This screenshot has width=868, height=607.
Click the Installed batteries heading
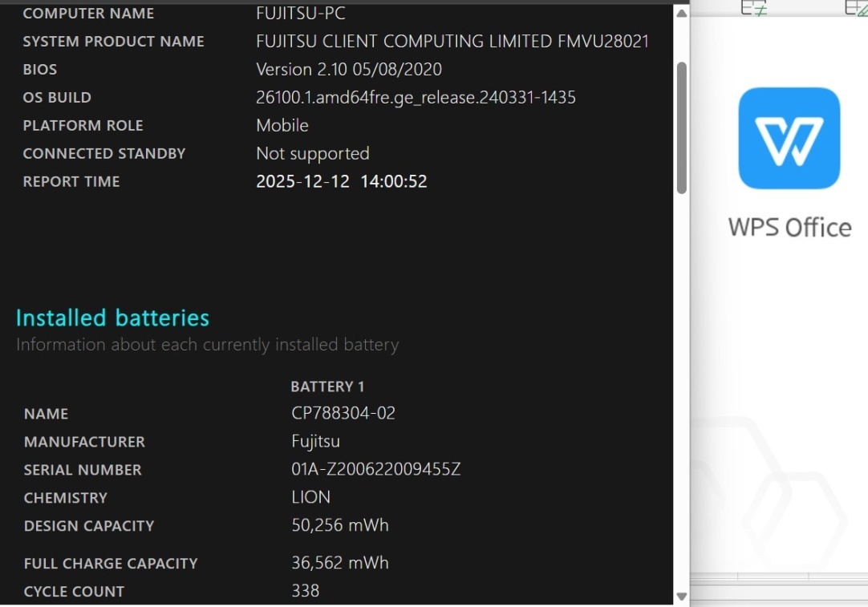pyautogui.click(x=113, y=318)
